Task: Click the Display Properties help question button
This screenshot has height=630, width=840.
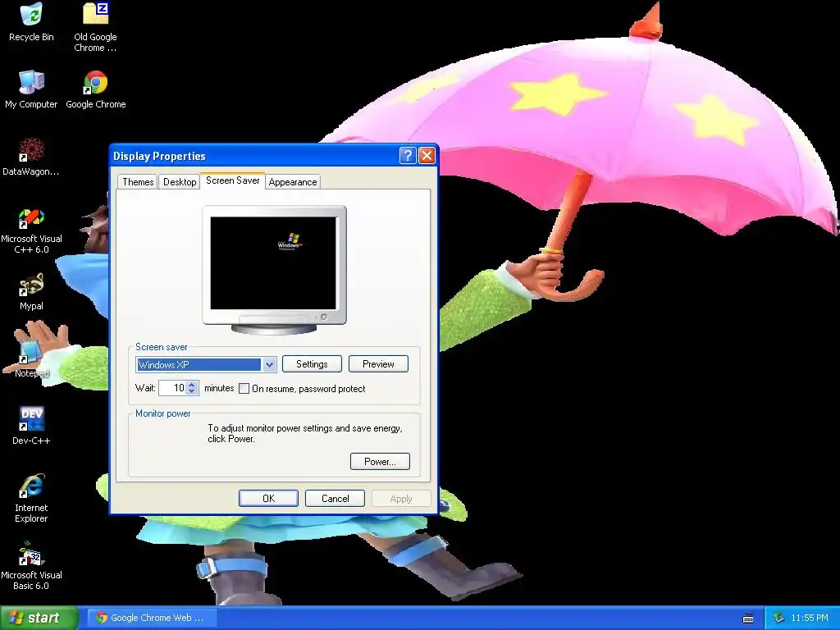Action: tap(408, 156)
